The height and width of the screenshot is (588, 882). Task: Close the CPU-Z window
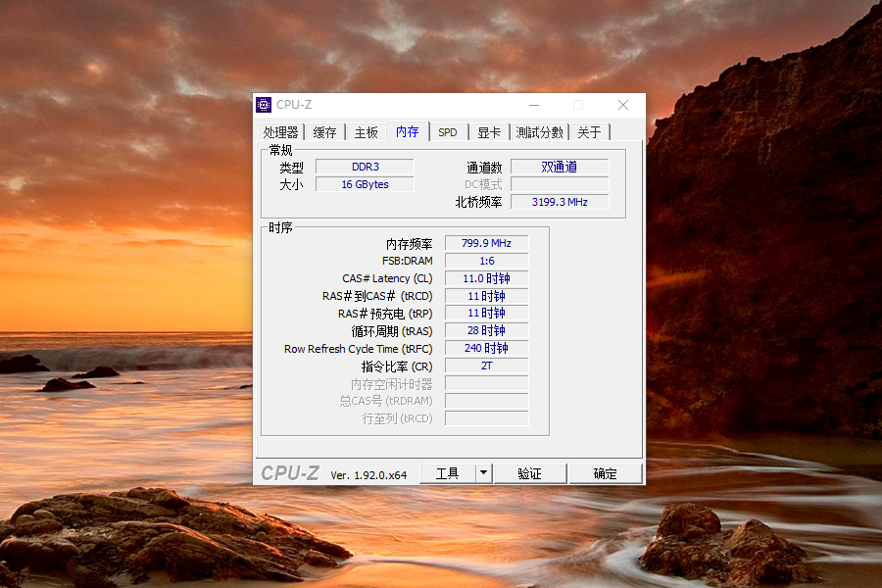pos(623,105)
